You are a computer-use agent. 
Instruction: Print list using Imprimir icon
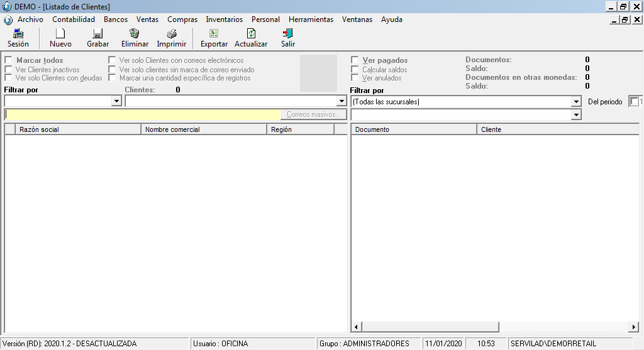[171, 35]
